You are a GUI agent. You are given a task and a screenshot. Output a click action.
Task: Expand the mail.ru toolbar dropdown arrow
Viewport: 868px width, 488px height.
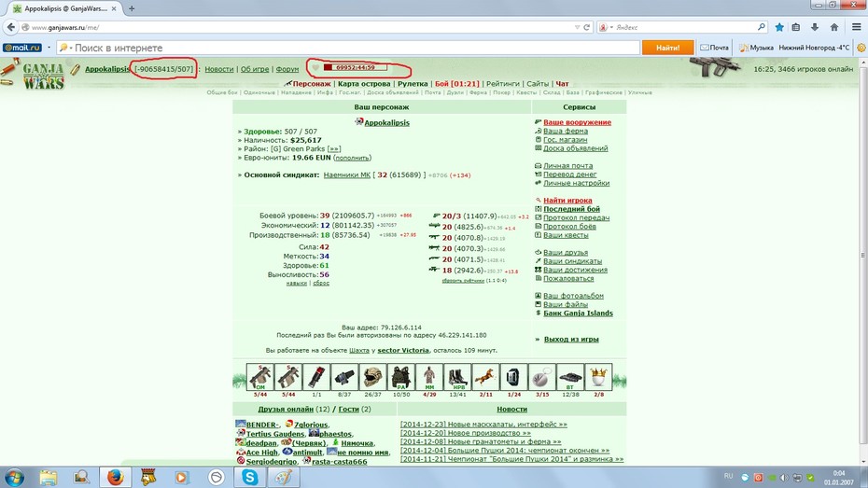49,48
